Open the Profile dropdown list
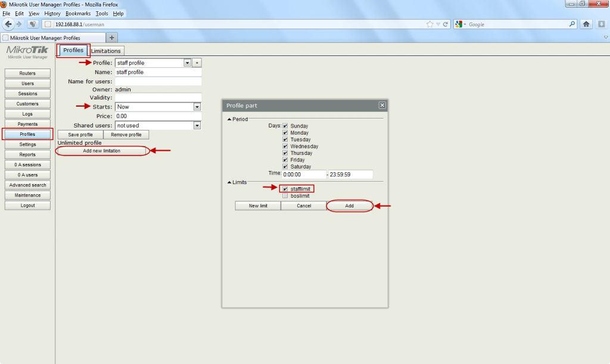The height and width of the screenshot is (364, 610). (187, 63)
